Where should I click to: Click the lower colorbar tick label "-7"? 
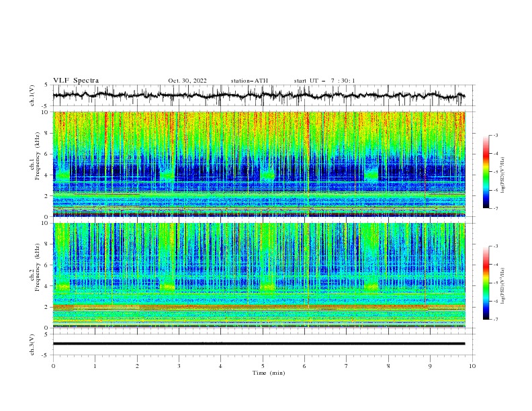pyautogui.click(x=496, y=320)
